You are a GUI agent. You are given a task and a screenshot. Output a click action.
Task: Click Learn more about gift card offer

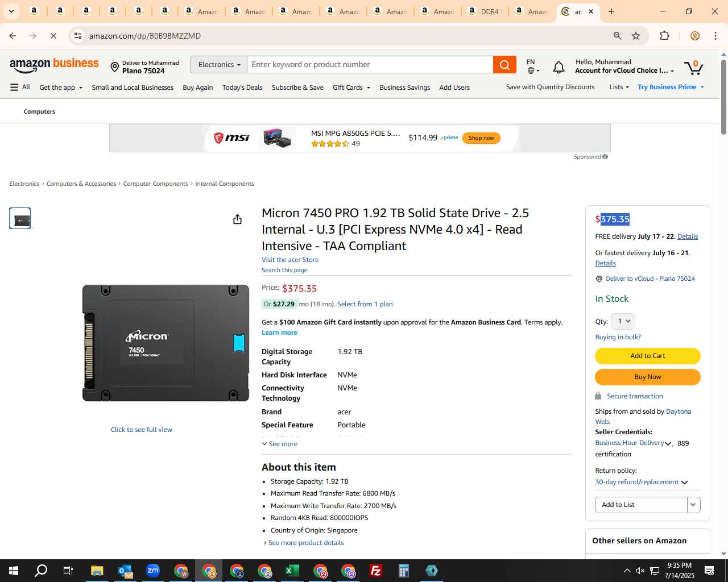pyautogui.click(x=279, y=332)
